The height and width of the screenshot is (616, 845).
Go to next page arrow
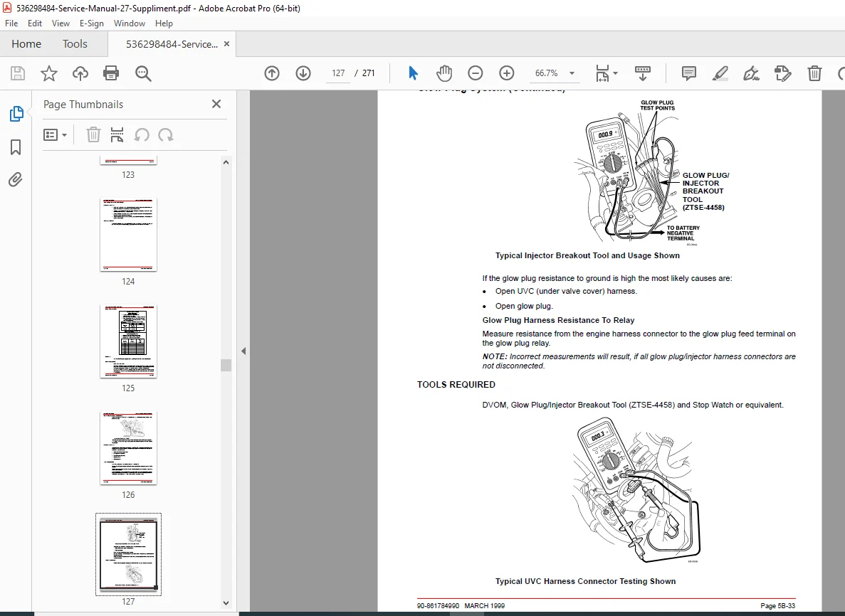point(303,73)
